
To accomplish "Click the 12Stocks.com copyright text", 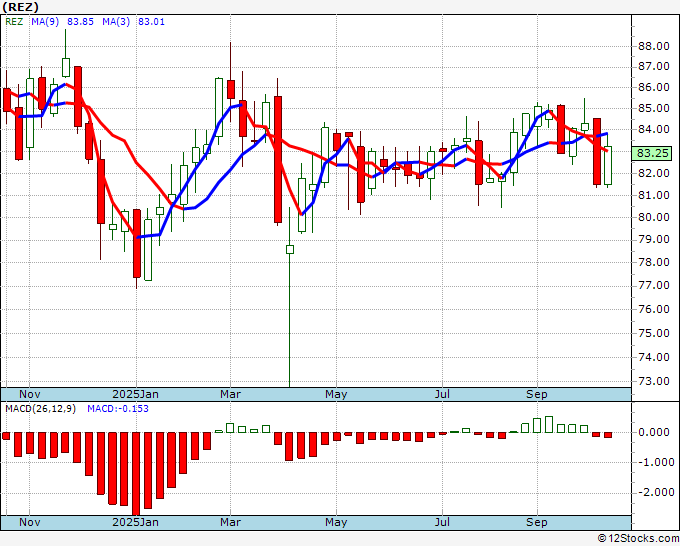I will [x=638, y=538].
